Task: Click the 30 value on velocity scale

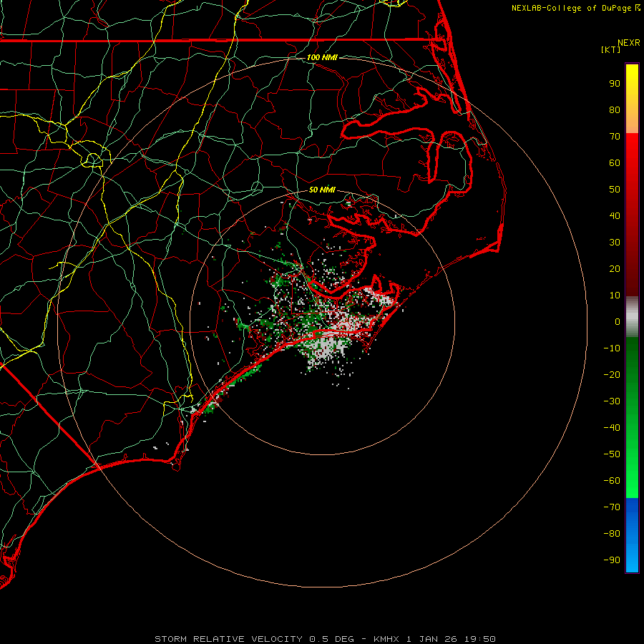Action: (x=615, y=243)
